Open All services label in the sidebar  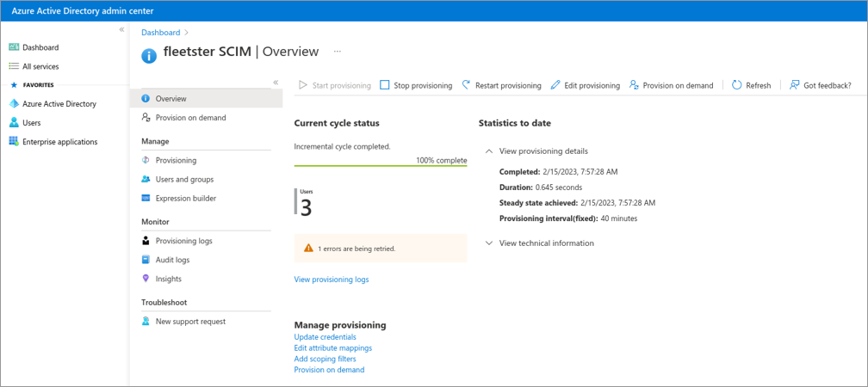[x=40, y=66]
